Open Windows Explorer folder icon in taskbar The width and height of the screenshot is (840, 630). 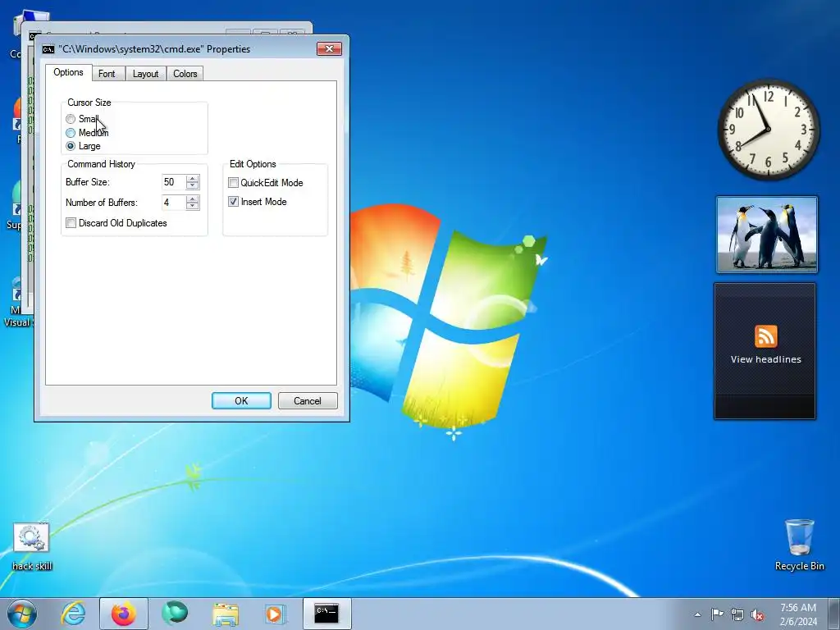[226, 614]
